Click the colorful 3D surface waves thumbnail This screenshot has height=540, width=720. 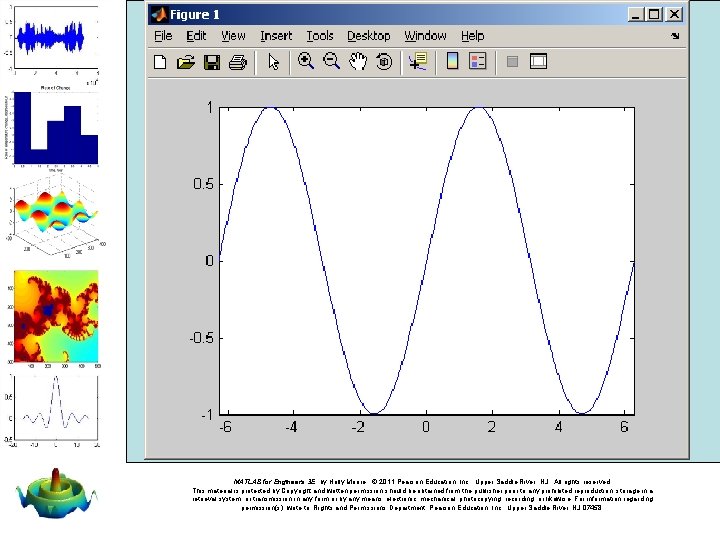click(x=56, y=216)
